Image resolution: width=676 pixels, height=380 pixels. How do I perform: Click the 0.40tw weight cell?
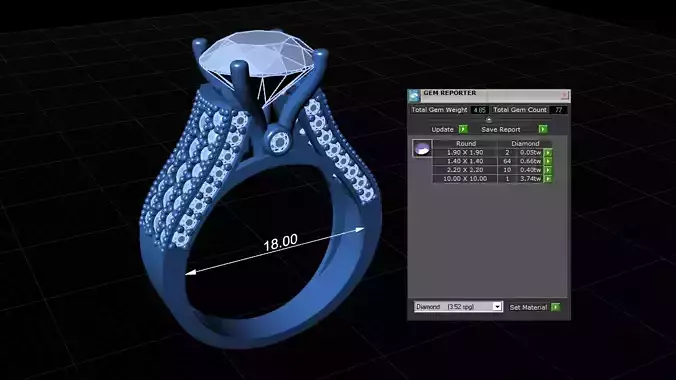[530, 170]
